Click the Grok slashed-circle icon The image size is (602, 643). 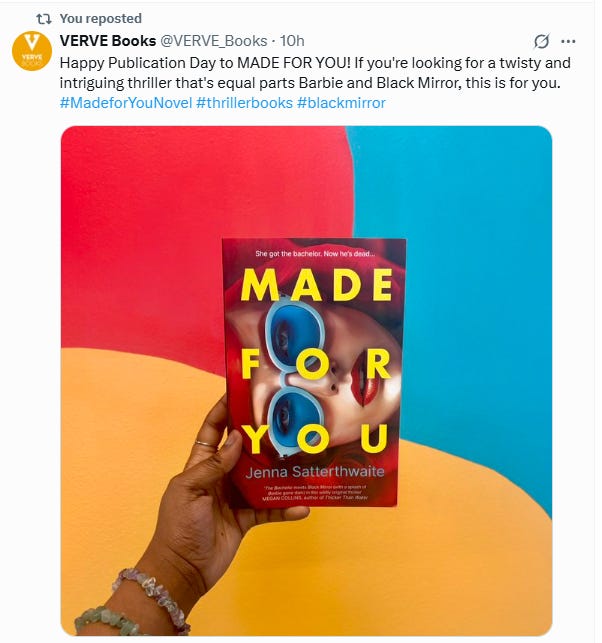point(541,41)
